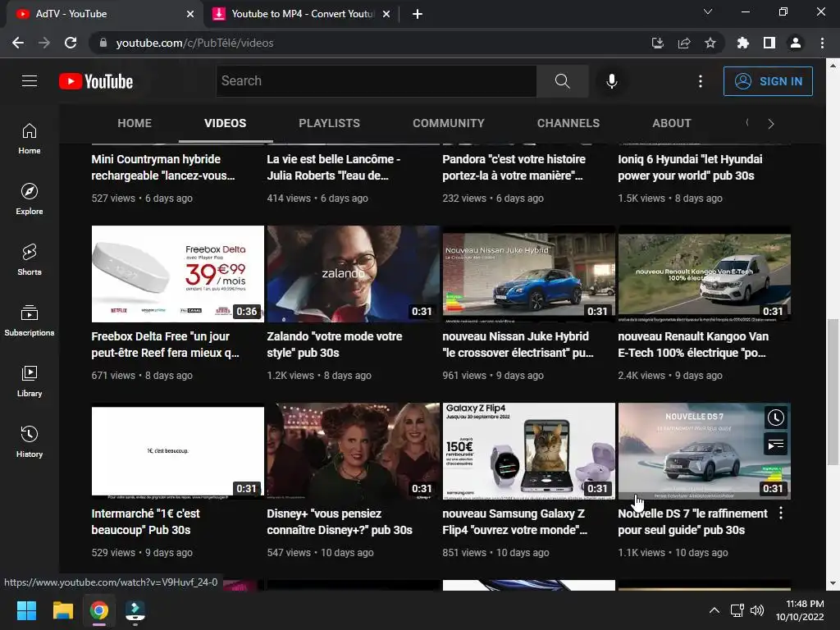
Task: Open Explore in sidebar
Action: pyautogui.click(x=30, y=199)
